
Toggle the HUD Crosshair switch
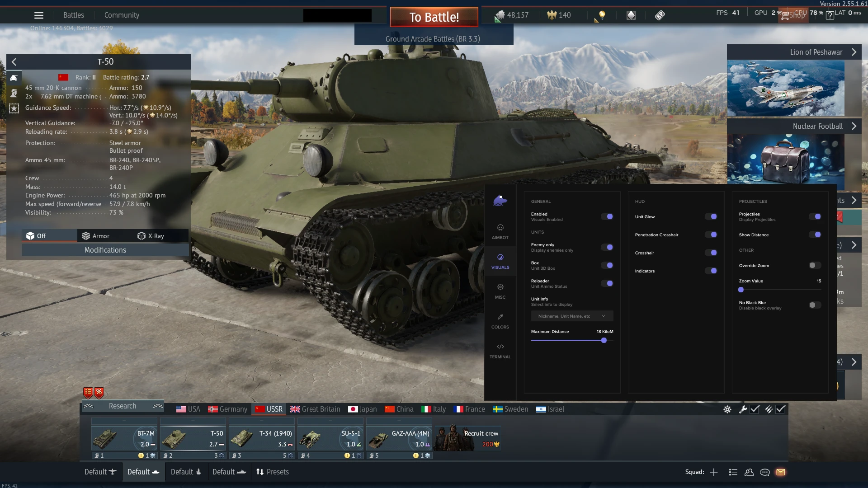[x=711, y=253]
